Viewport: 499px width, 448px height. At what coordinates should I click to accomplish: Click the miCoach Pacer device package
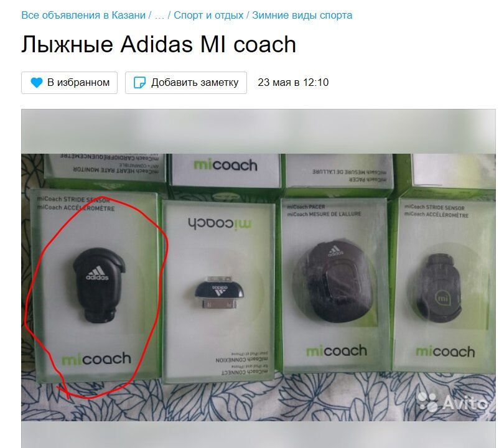[x=335, y=285]
